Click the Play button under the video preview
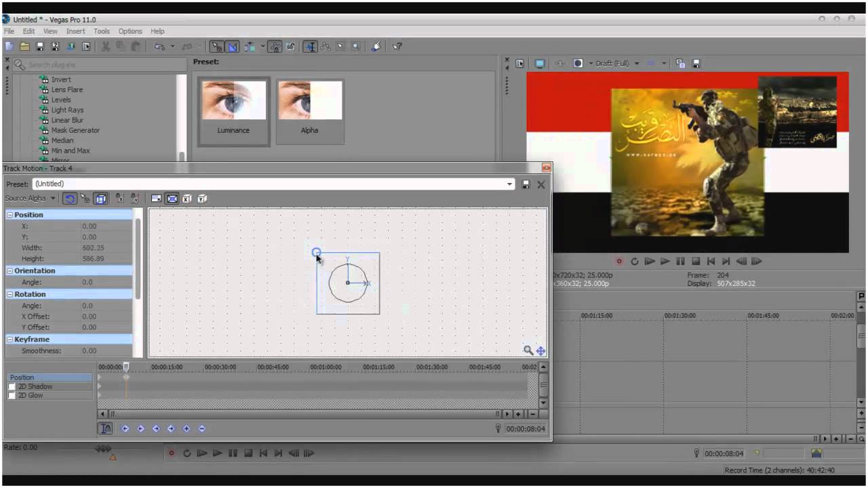Image resolution: width=868 pixels, height=488 pixels. click(x=665, y=261)
